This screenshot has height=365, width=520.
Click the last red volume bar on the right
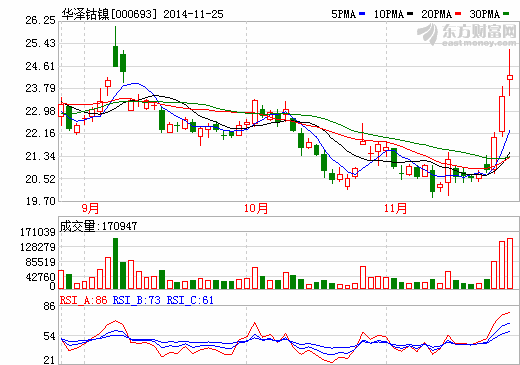[510, 263]
